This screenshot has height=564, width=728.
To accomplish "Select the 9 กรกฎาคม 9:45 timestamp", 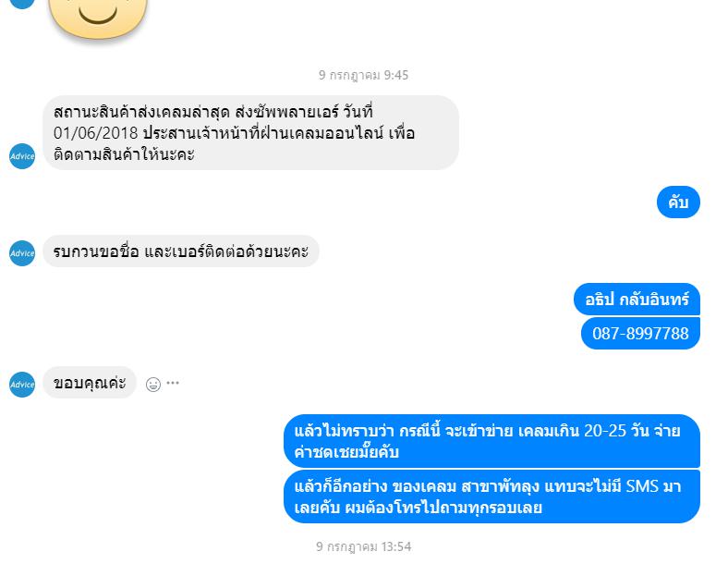I will tap(363, 75).
